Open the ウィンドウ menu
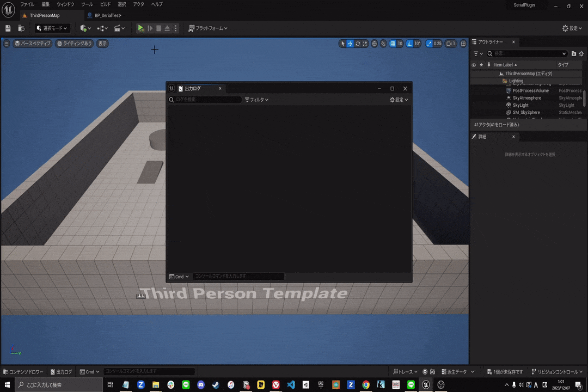 [x=65, y=4]
